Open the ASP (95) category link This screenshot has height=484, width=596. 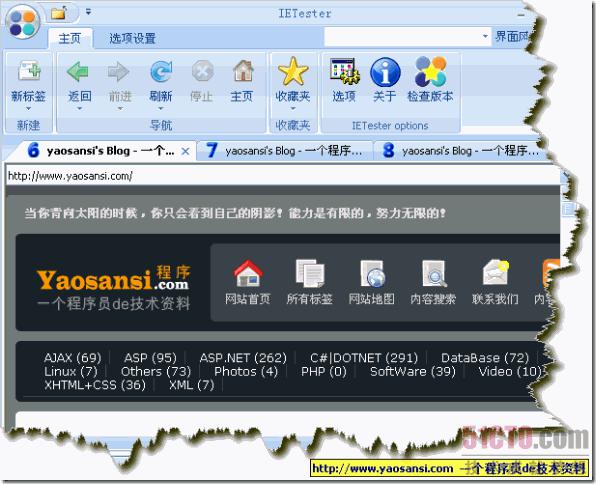coord(151,358)
